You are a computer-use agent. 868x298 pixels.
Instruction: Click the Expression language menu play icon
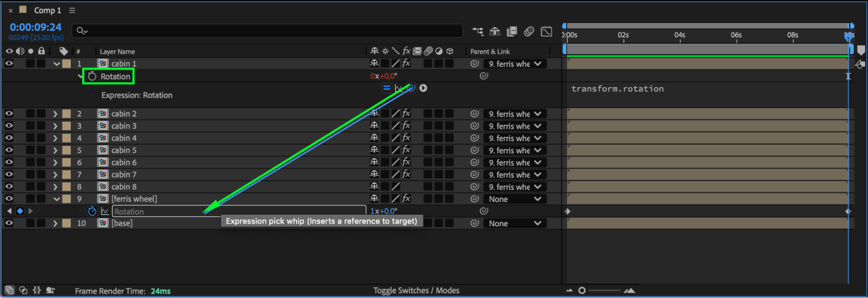pos(423,88)
